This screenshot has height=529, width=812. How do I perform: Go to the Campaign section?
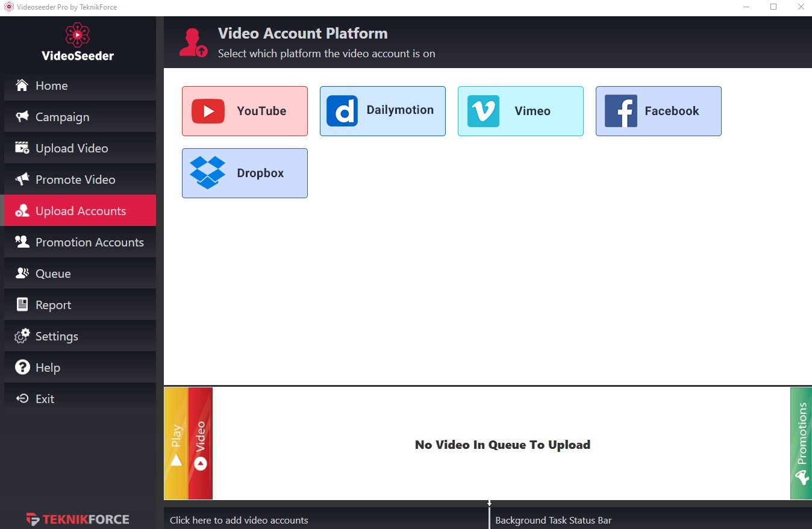tap(62, 117)
